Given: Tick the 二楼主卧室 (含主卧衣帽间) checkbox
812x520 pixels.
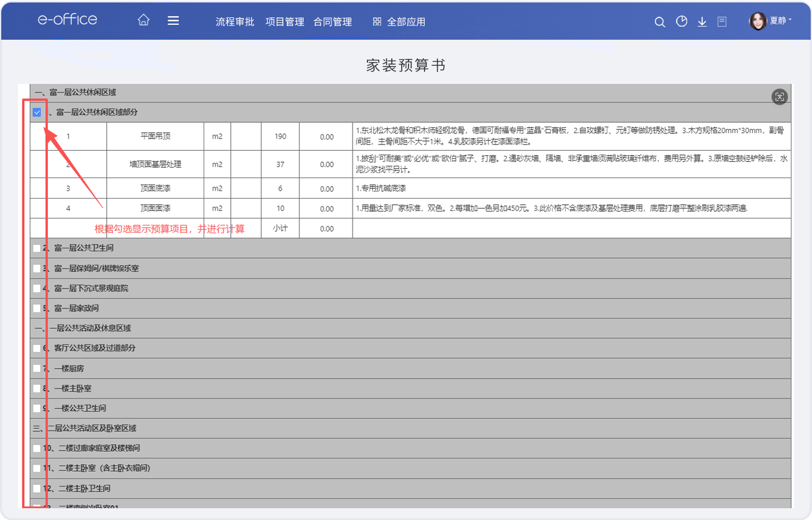Looking at the screenshot, I should coord(37,468).
